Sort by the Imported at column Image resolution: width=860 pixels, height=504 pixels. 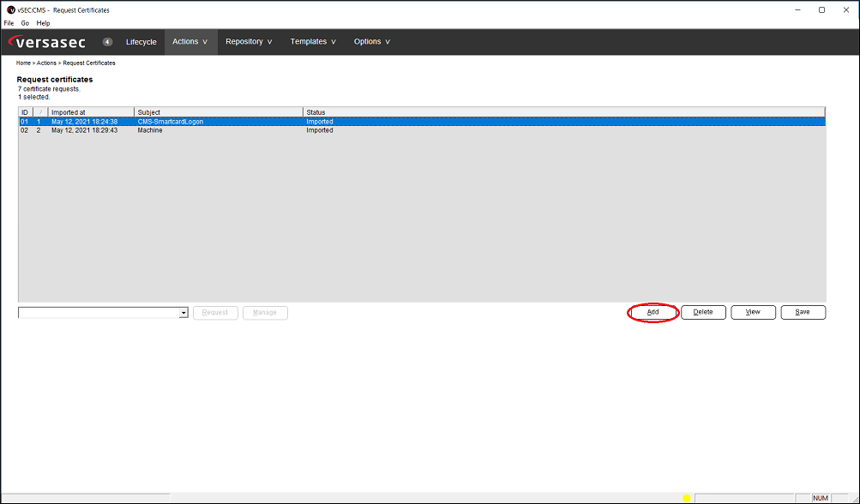(90, 112)
